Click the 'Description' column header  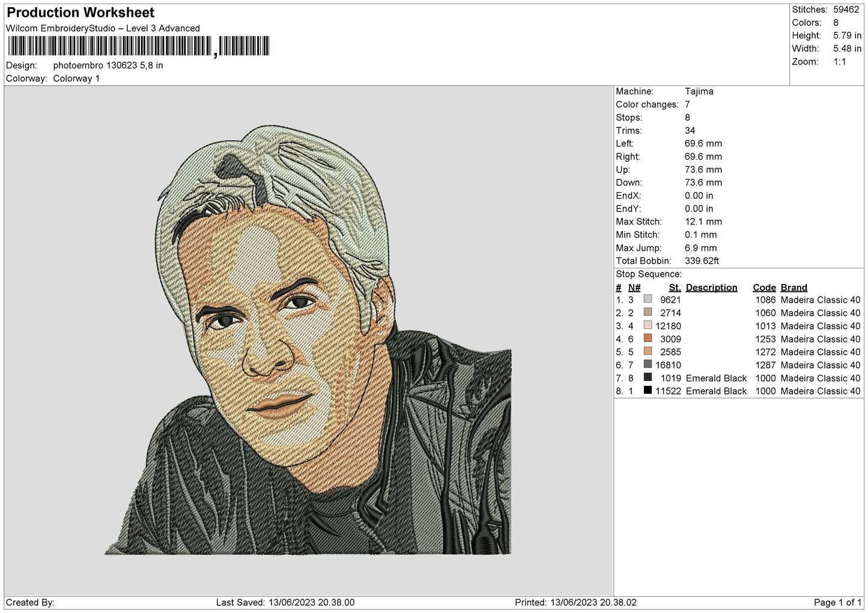point(712,288)
